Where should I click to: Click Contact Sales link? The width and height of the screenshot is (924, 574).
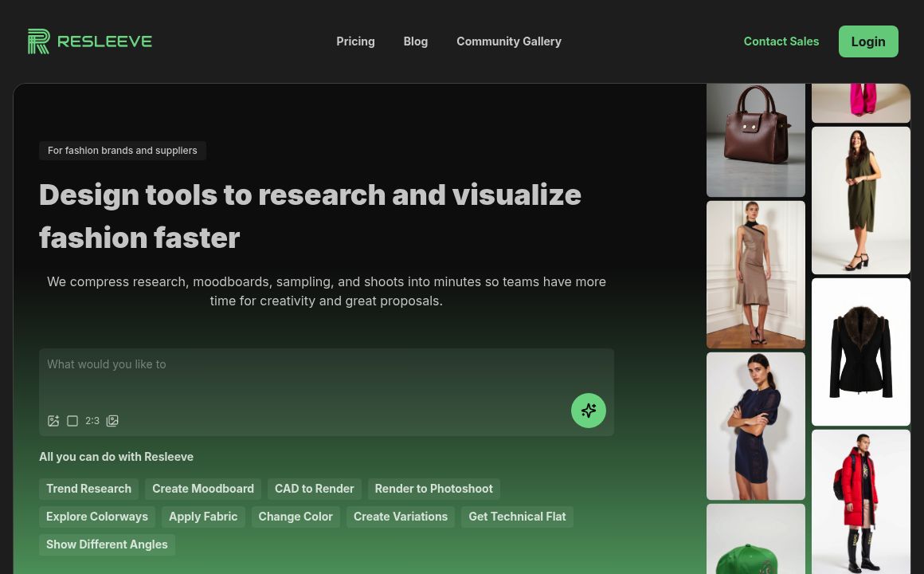781,41
